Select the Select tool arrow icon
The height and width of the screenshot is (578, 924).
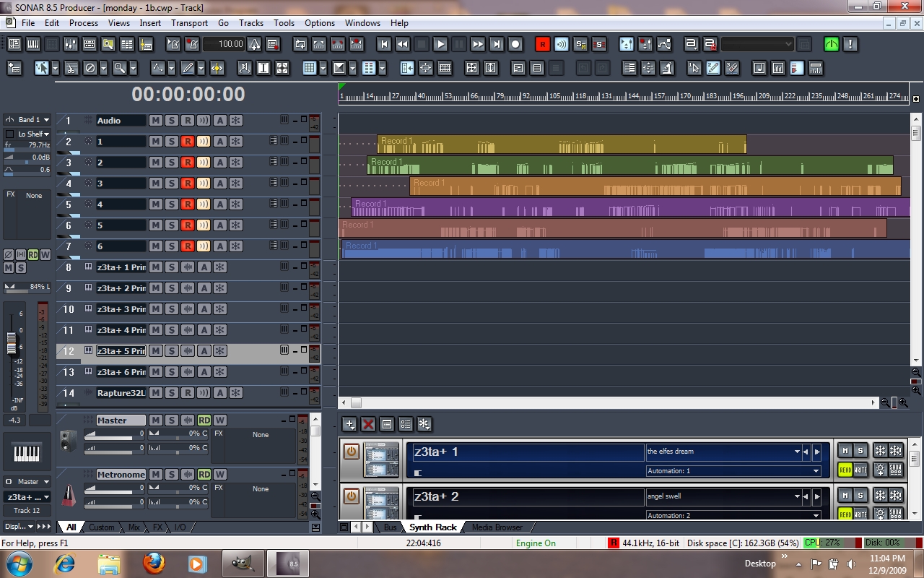tap(41, 68)
